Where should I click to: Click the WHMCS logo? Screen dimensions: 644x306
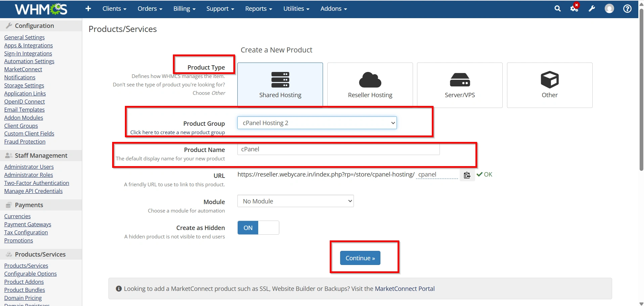(41, 9)
